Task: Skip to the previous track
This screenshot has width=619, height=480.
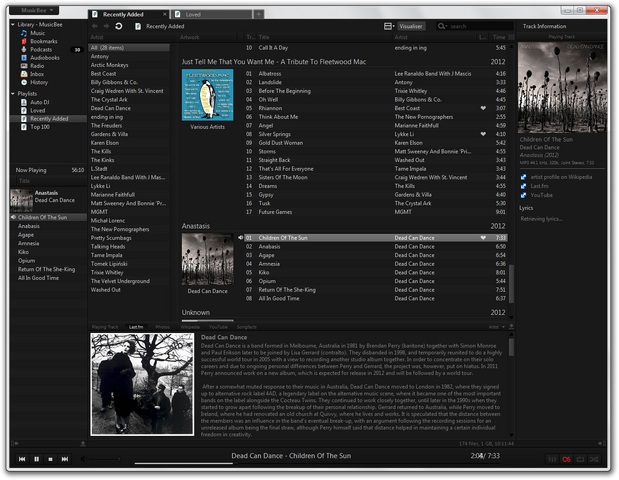Action: 22,459
